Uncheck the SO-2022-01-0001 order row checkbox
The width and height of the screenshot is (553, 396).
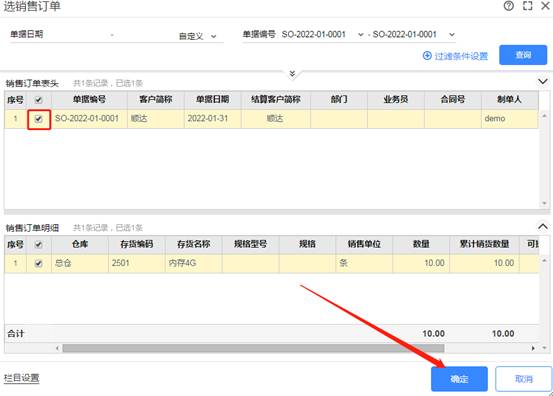pyautogui.click(x=38, y=119)
